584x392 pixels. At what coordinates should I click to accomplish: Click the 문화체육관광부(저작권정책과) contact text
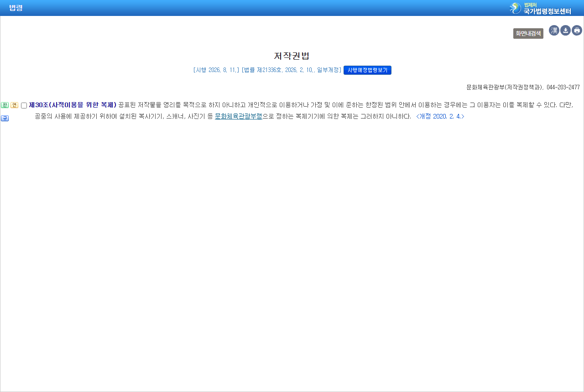coord(504,87)
